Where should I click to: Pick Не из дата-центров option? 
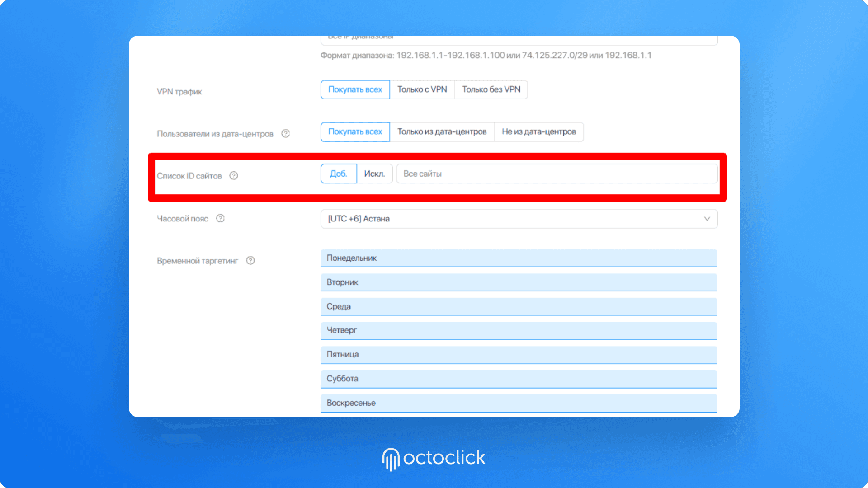point(538,131)
